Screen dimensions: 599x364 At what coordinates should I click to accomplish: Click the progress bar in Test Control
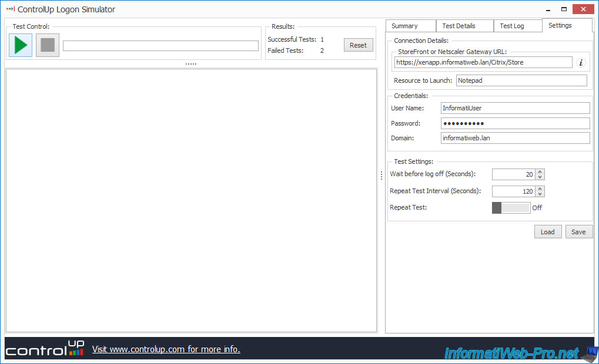[x=161, y=46]
